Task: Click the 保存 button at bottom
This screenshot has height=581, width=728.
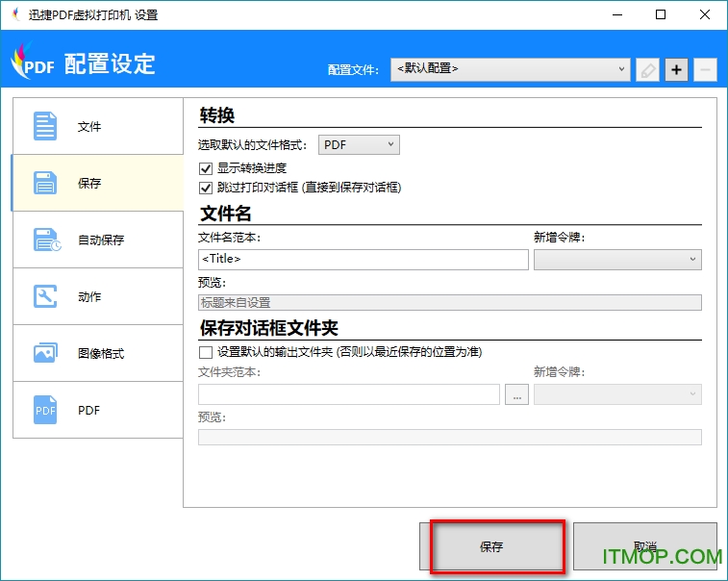Action: point(491,546)
